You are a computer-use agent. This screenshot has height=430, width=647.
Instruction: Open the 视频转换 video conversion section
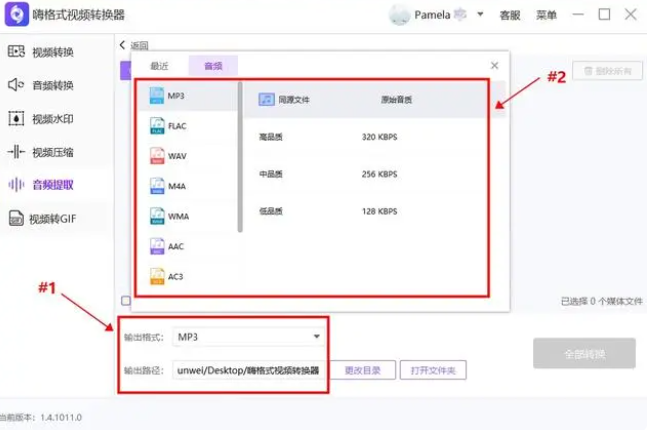pyautogui.click(x=52, y=52)
